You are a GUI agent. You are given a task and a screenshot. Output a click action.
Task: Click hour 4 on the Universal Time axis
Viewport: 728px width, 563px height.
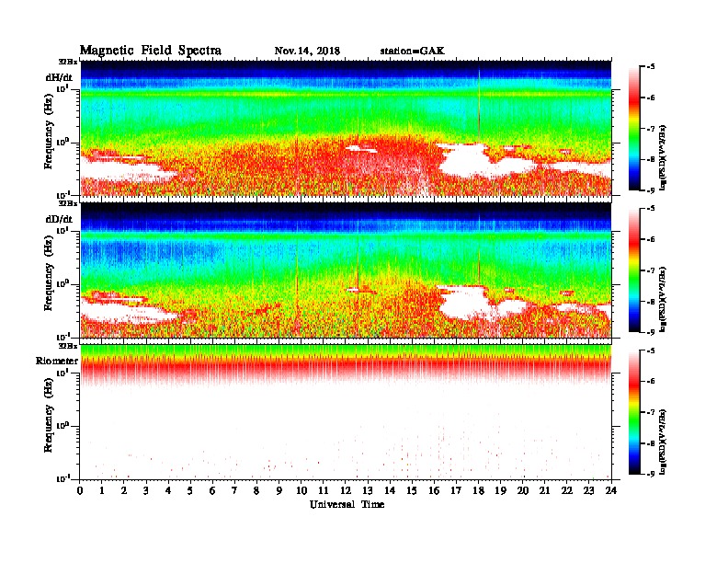pos(168,491)
